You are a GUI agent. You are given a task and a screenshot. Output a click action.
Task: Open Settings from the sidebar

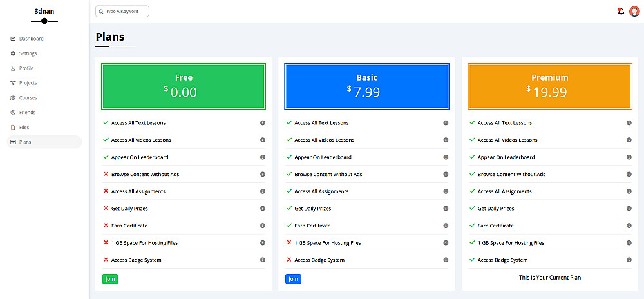44,53
